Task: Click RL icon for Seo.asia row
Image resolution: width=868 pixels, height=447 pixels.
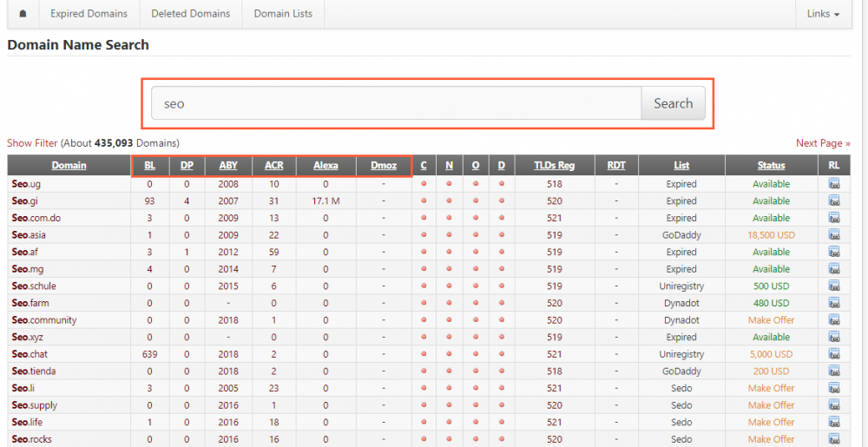Action: pyautogui.click(x=834, y=235)
